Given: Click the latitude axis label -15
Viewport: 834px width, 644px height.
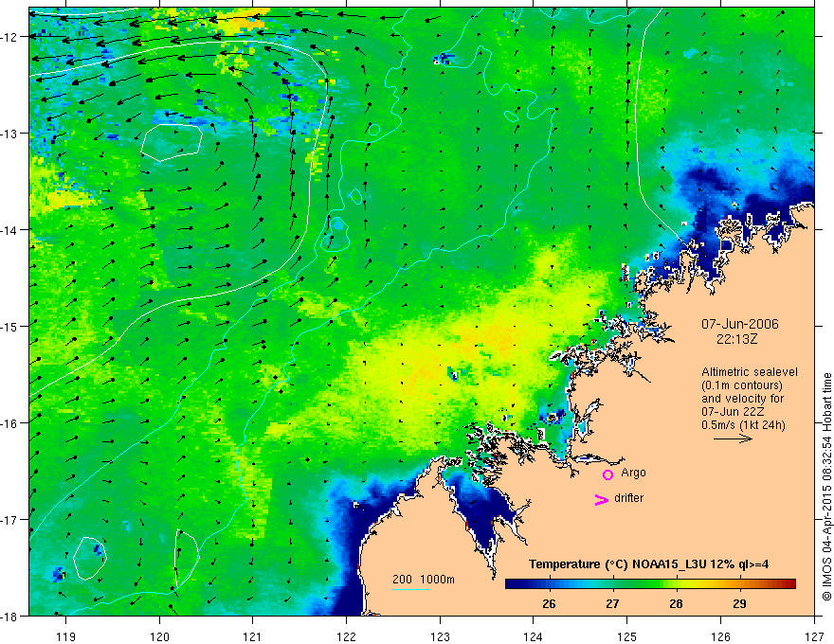Looking at the screenshot, I should (9, 326).
